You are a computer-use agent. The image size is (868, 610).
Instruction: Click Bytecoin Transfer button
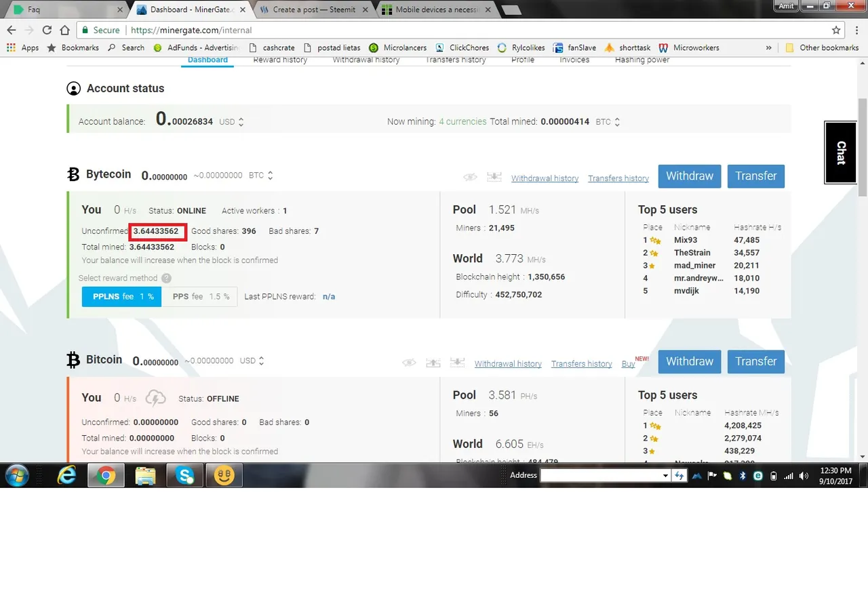point(756,176)
